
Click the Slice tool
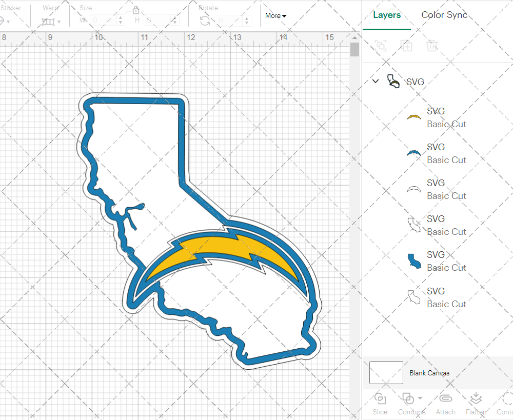coord(380,403)
